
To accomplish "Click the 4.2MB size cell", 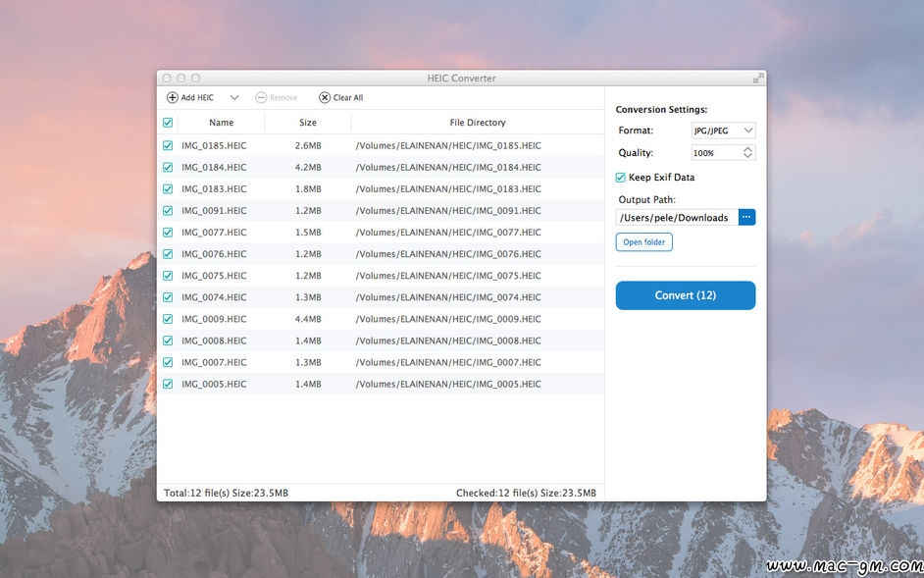I will pos(308,168).
